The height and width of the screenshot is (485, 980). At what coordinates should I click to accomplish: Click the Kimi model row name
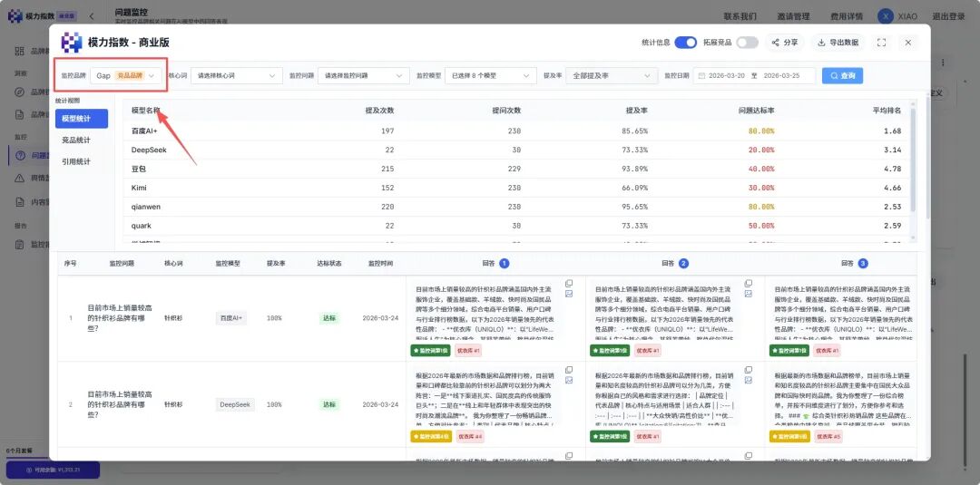point(139,188)
